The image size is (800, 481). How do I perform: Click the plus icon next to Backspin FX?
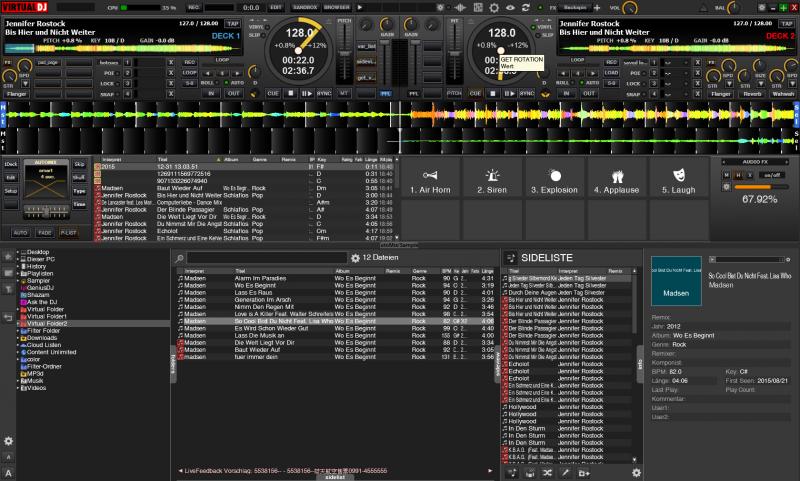(597, 8)
